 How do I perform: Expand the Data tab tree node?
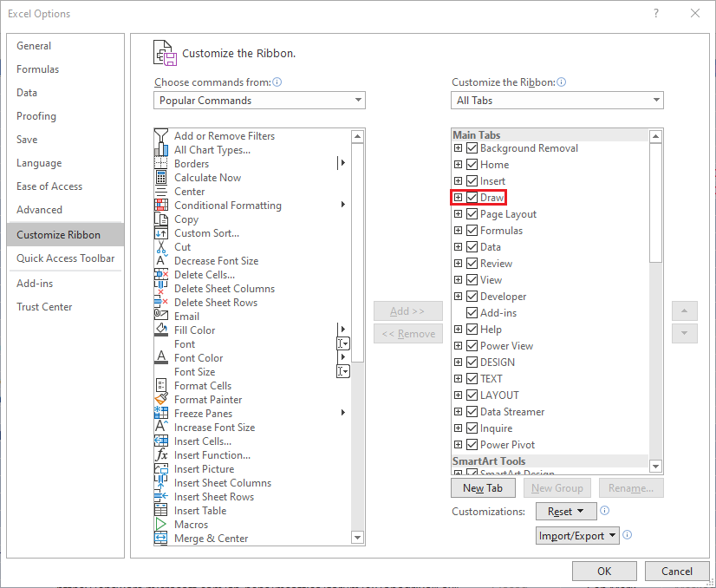pyautogui.click(x=458, y=246)
